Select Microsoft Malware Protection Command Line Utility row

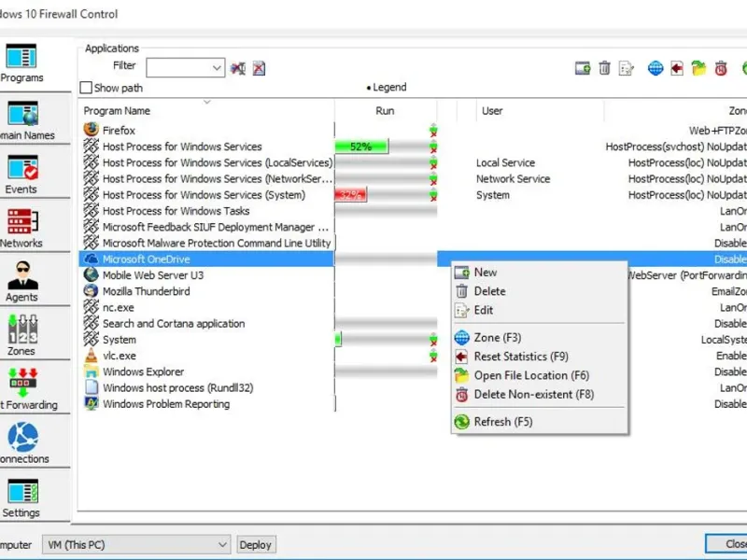click(x=206, y=243)
